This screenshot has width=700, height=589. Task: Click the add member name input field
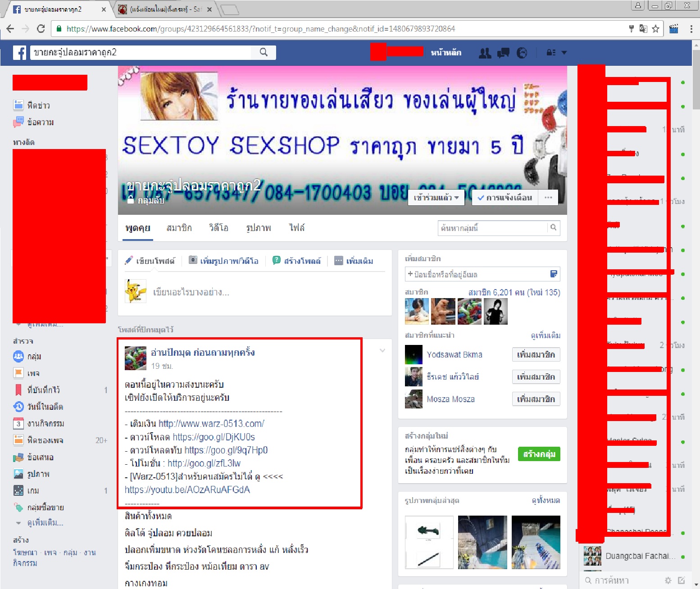(477, 274)
